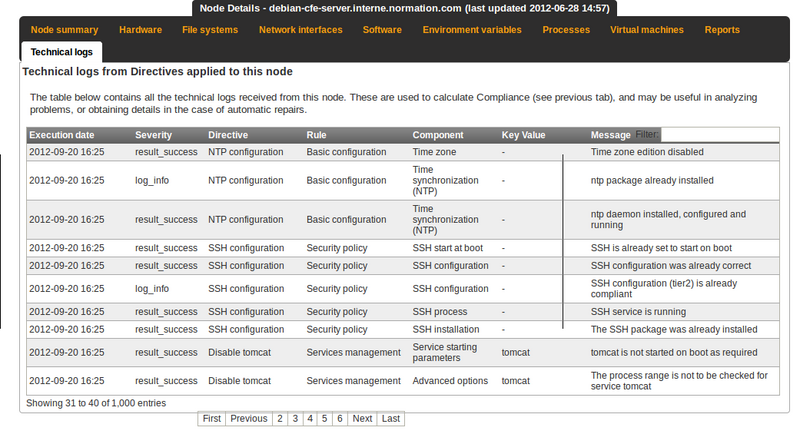The image size is (800, 434).
Task: Go to the Reports tab
Action: [x=722, y=30]
